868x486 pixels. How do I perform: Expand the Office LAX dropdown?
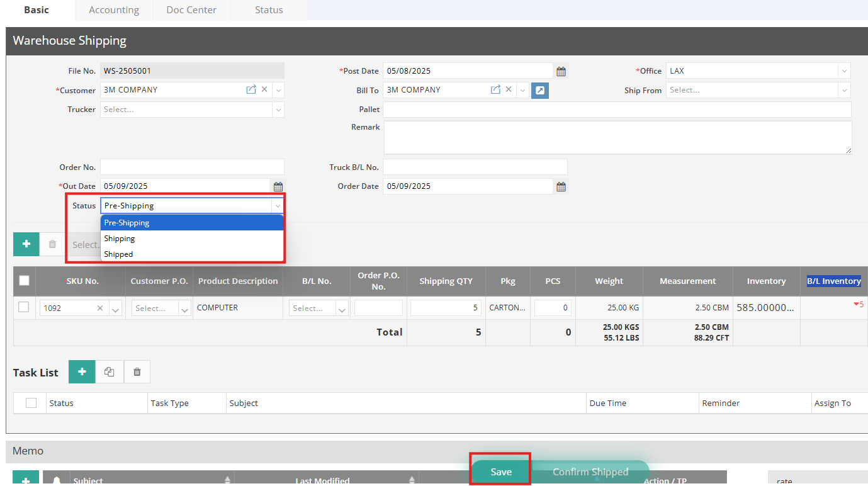tap(844, 71)
